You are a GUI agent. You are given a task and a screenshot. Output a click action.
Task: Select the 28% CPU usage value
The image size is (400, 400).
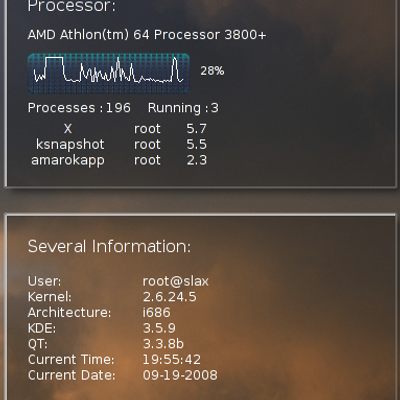[x=212, y=71]
